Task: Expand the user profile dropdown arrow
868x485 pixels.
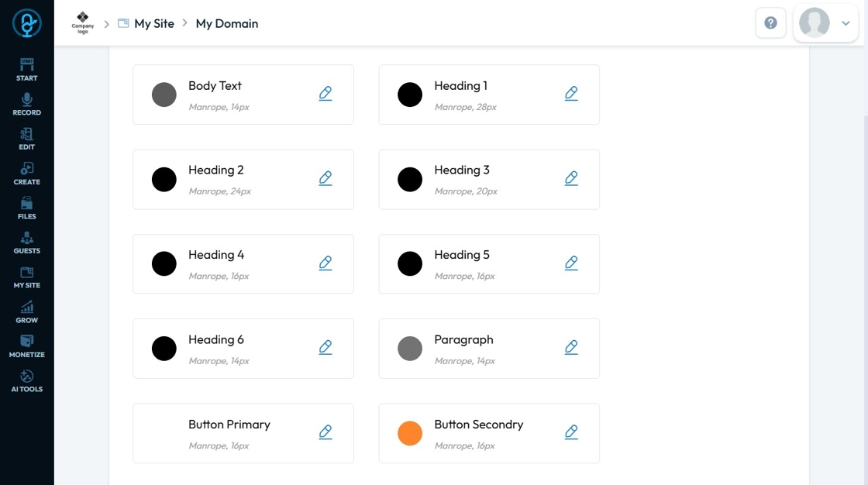Action: pyautogui.click(x=846, y=23)
